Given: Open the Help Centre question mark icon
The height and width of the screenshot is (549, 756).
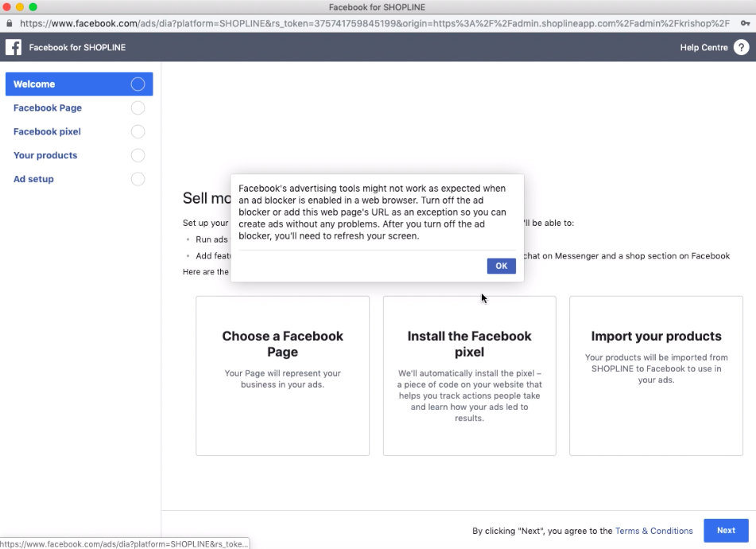Looking at the screenshot, I should pos(741,47).
